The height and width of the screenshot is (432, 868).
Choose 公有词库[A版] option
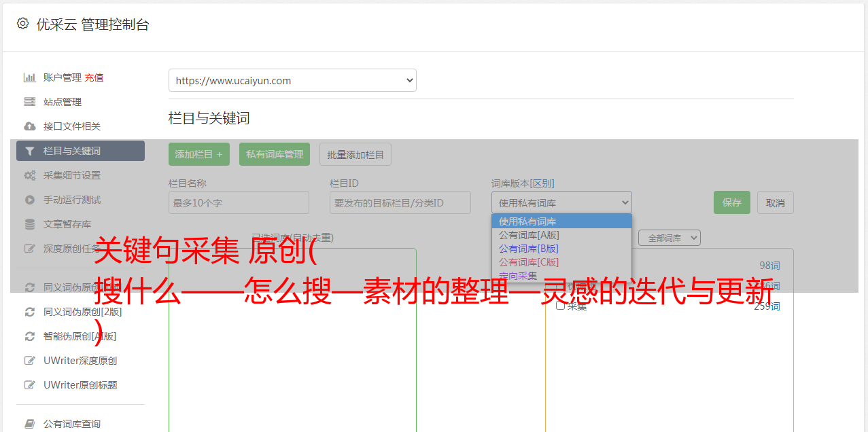coord(561,235)
